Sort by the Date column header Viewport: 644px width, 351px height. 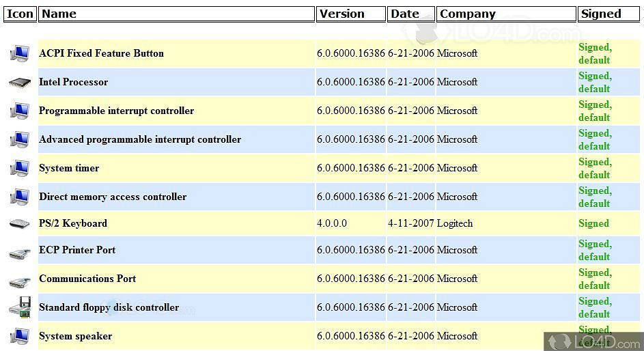coord(410,14)
